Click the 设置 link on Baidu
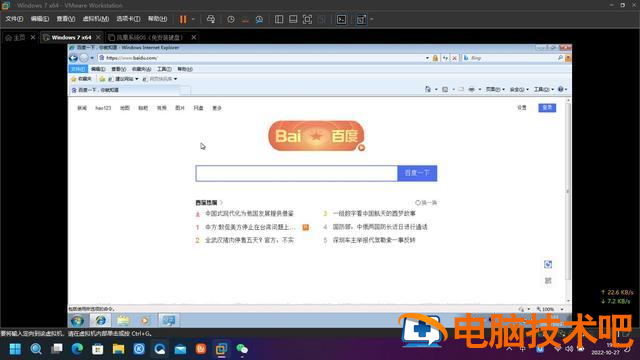 click(x=522, y=108)
